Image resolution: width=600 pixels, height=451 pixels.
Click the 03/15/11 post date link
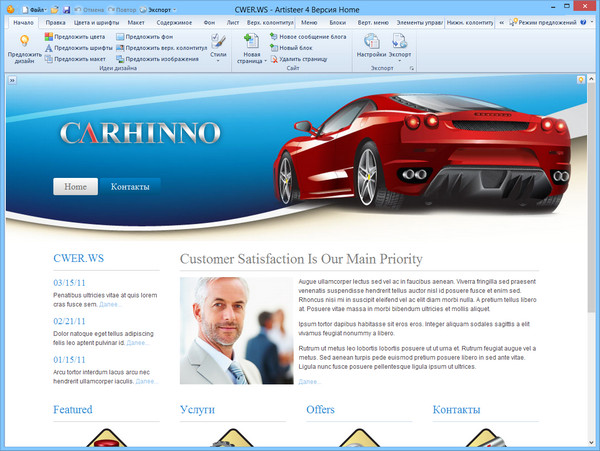click(70, 283)
